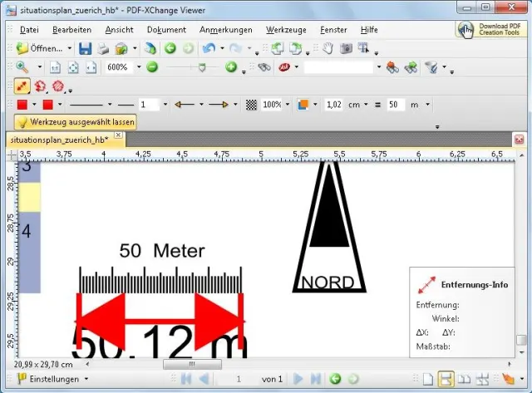The height and width of the screenshot is (393, 532).
Task: Click the red OCR icon
Action: 284,67
